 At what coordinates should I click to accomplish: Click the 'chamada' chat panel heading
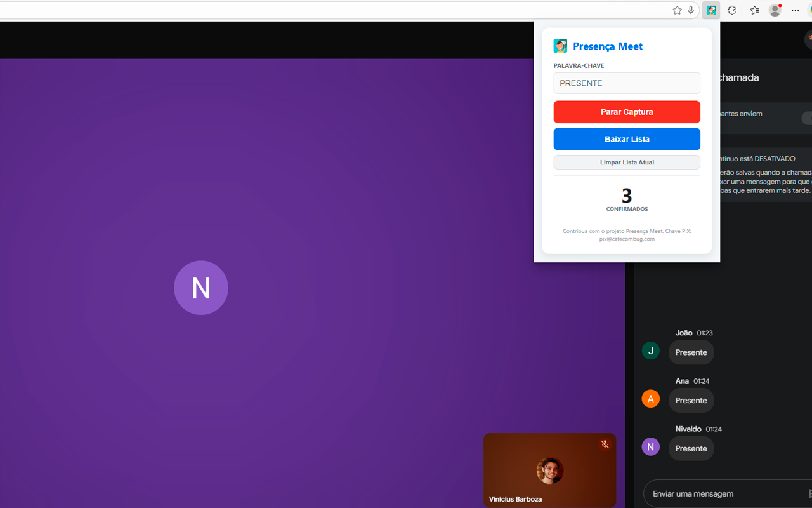click(x=740, y=77)
